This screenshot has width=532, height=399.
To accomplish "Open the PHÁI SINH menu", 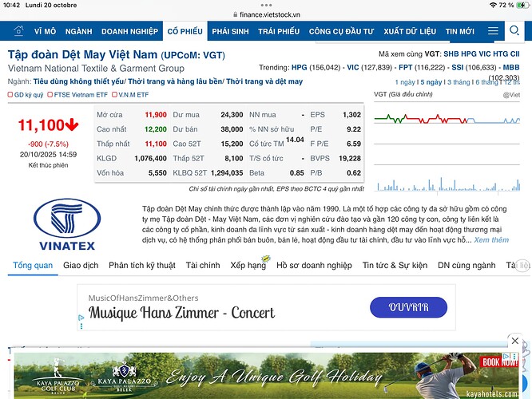I will (x=230, y=31).
